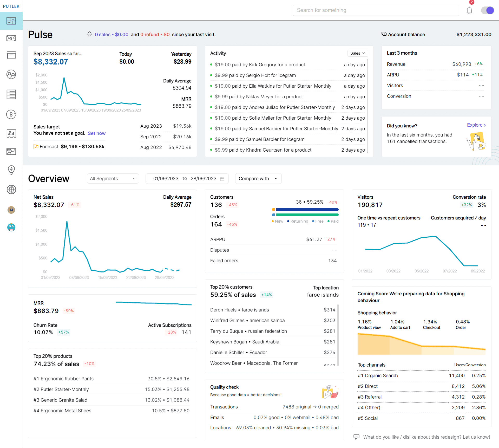Click the PUTLER logo
Screen dimensions: 499x448
coord(11,6)
